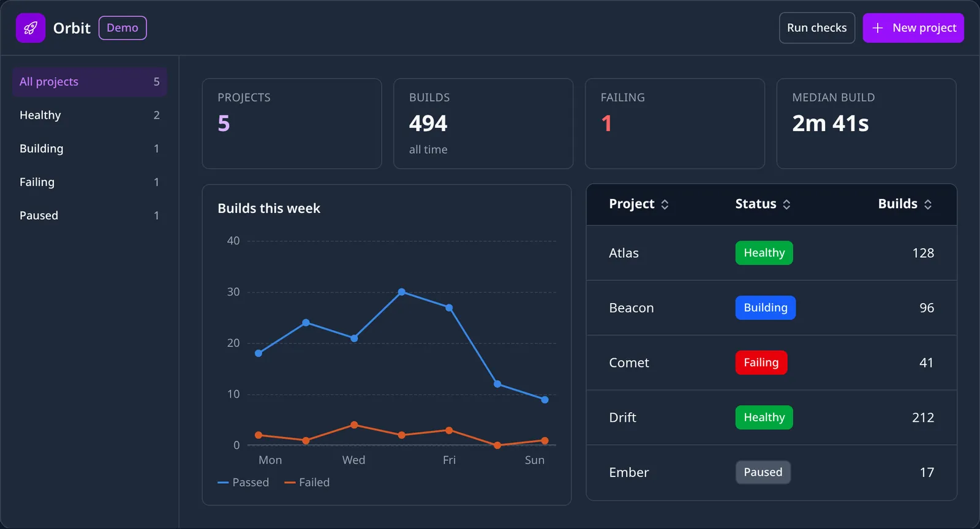Select the Failing filter in sidebar

coord(89,182)
